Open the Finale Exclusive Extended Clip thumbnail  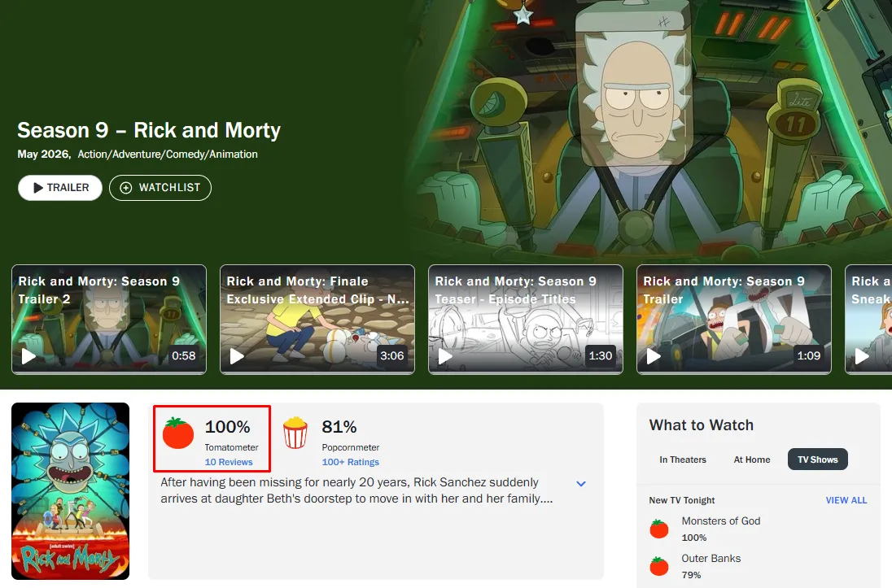(317, 319)
